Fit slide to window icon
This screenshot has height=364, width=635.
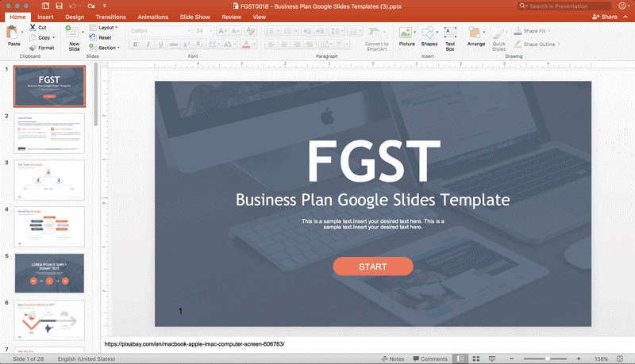point(620,358)
